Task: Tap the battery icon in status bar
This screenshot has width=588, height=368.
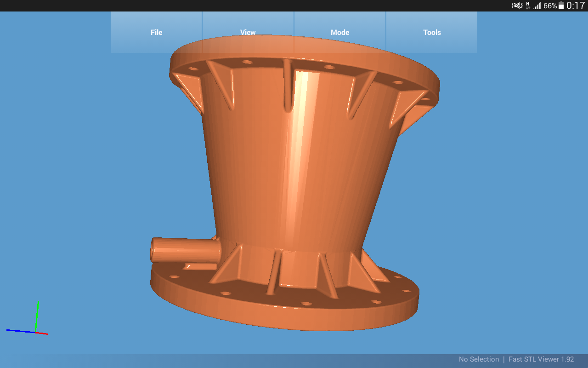Action: point(561,6)
